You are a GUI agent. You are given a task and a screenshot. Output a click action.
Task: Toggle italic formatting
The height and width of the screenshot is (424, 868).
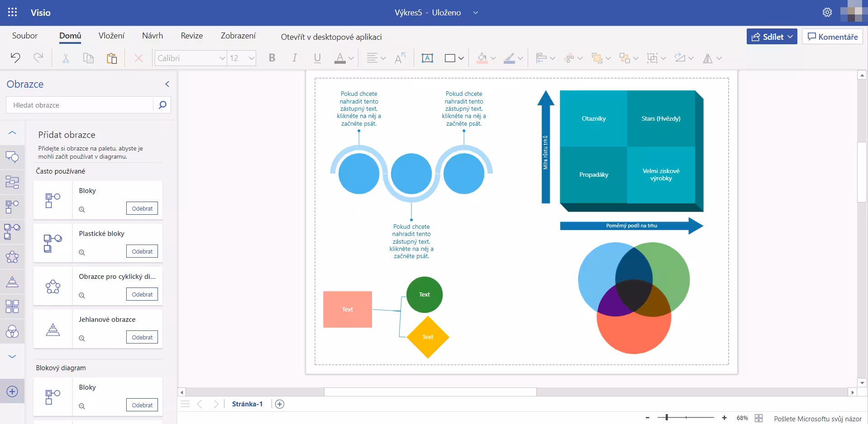tap(295, 58)
